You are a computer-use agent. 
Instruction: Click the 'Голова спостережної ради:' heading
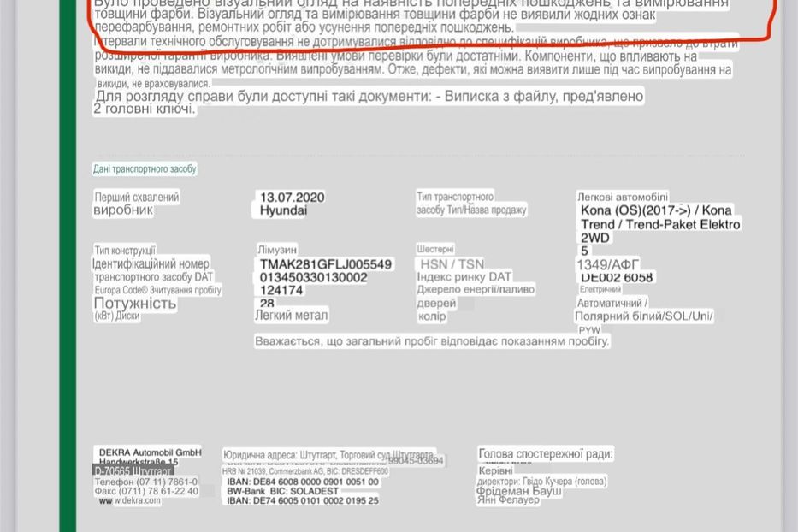546,453
